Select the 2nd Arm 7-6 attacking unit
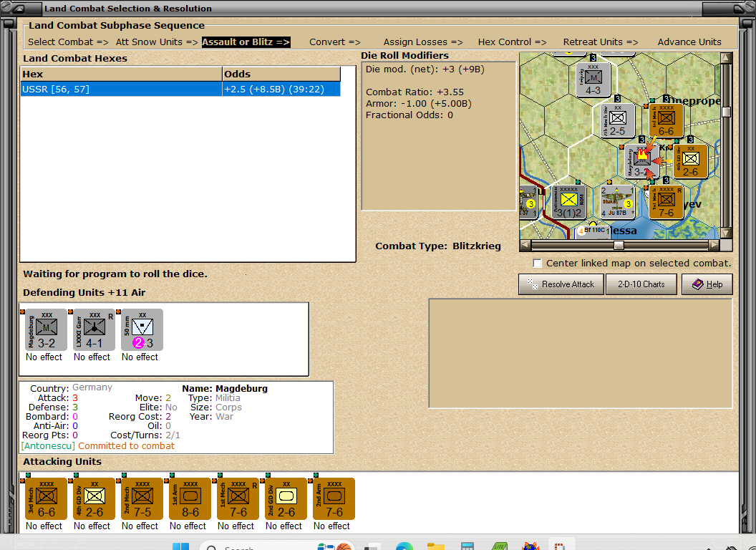Image resolution: width=756 pixels, height=550 pixels. click(x=334, y=499)
